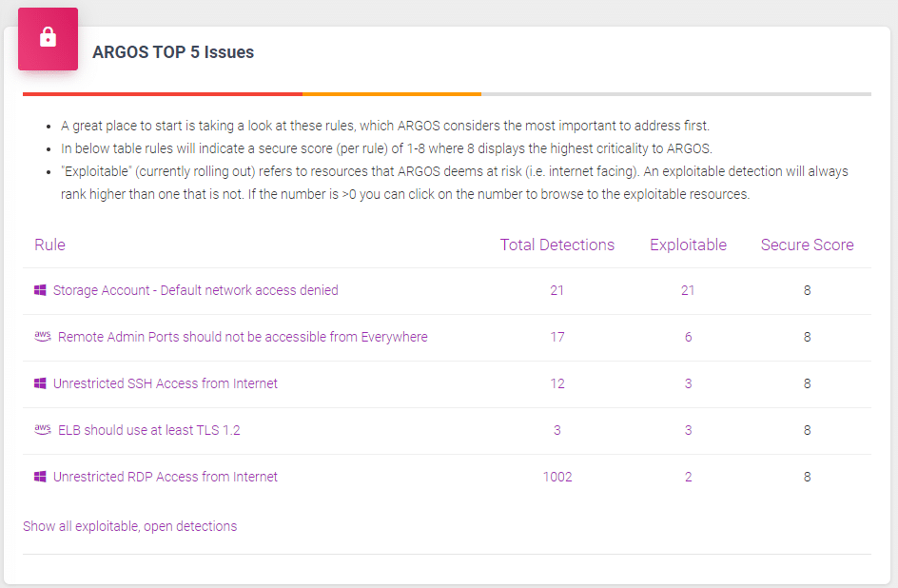898x588 pixels.
Task: Sort by the Secure Score column header
Action: [807, 245]
